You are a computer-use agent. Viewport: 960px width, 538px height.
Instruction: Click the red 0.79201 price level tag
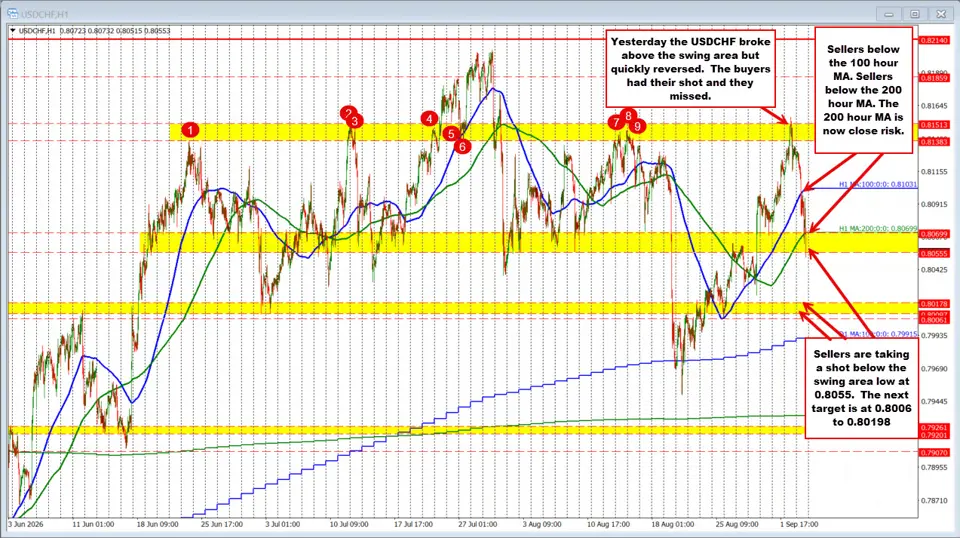[934, 435]
